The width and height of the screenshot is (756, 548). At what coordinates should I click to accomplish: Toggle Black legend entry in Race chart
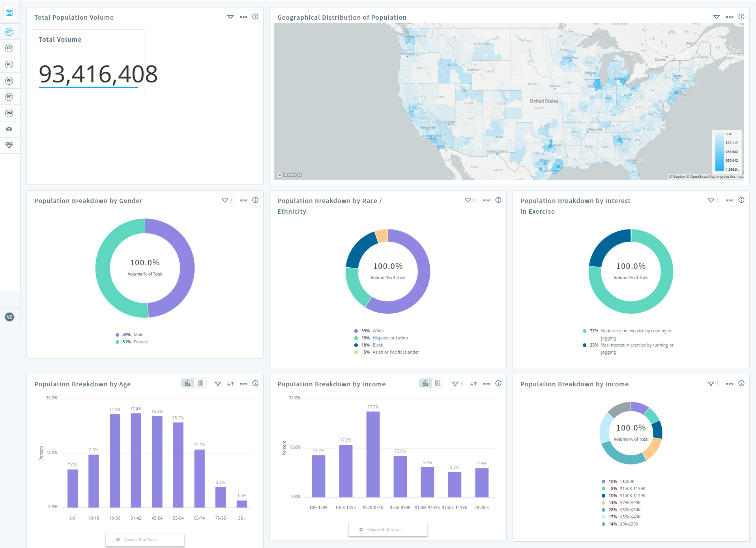(x=369, y=345)
